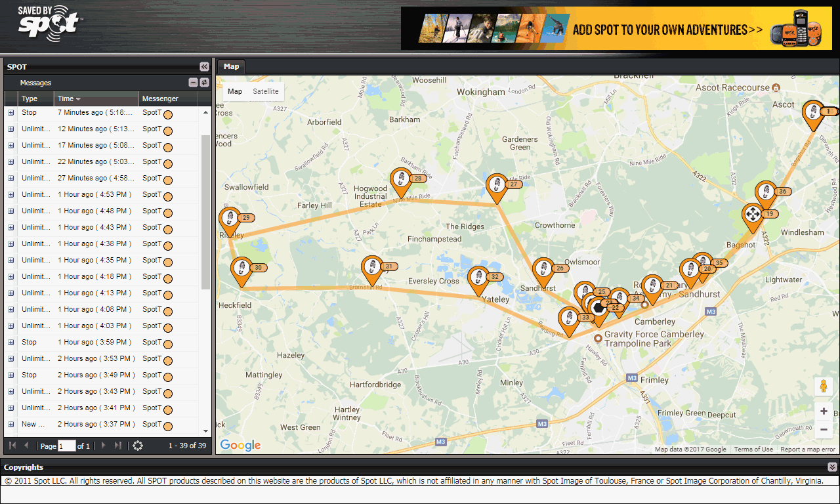Expand the 7 Minutes ago Stop message
The height and width of the screenshot is (504, 840).
click(10, 113)
